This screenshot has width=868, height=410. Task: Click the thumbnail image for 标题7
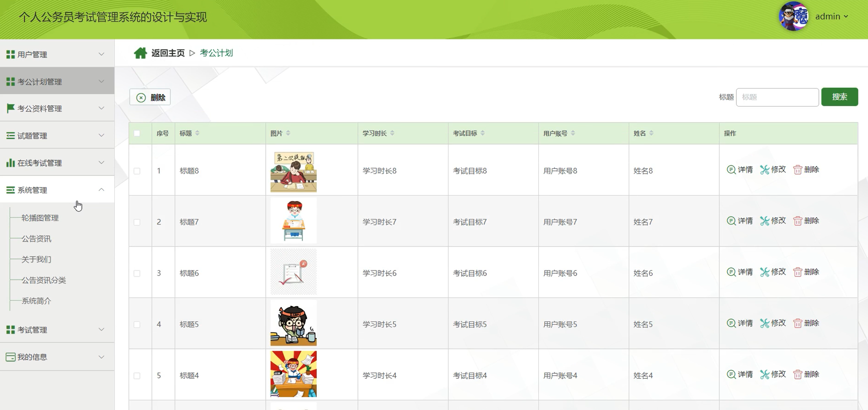[293, 220]
